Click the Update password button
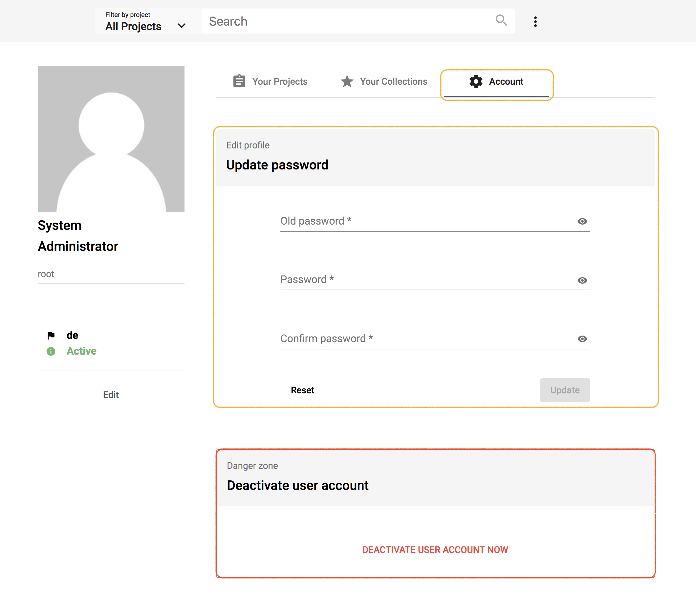The width and height of the screenshot is (696, 616). coord(565,390)
